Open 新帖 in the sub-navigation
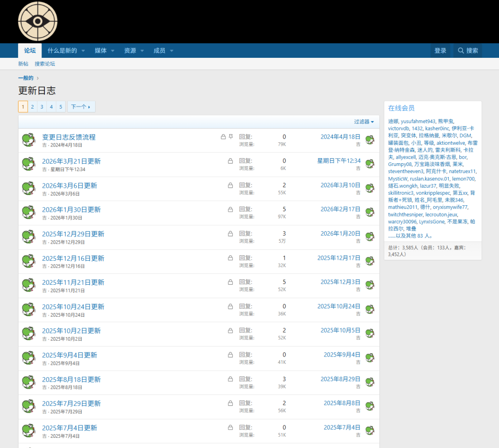 23,64
